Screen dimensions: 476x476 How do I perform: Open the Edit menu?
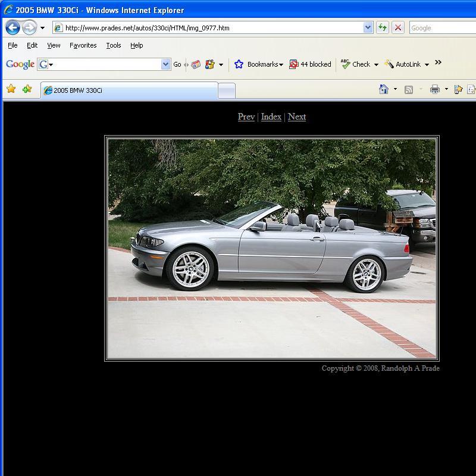pyautogui.click(x=32, y=45)
